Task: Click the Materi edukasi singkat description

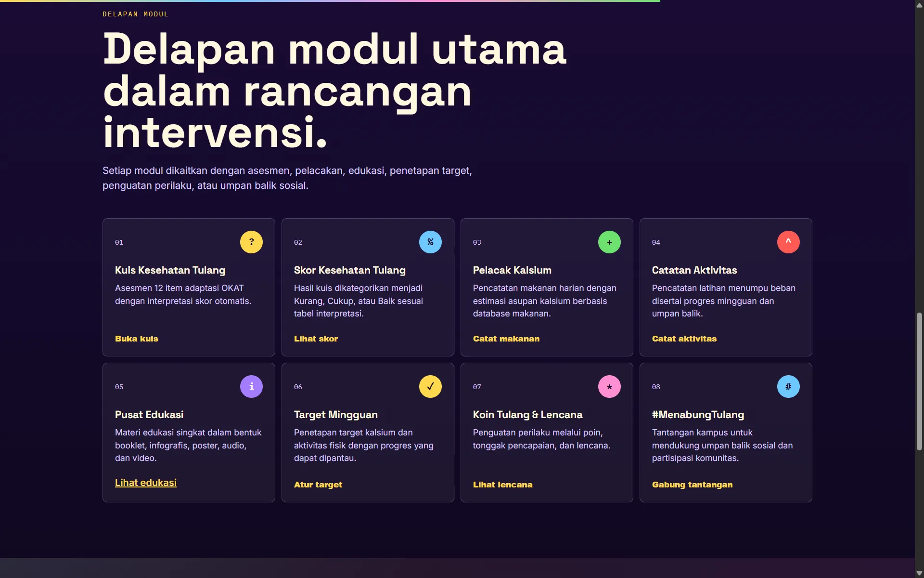Action: 188,445
